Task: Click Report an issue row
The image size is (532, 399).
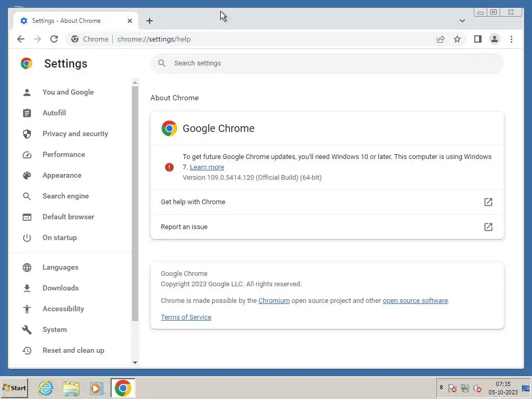Action: click(327, 227)
